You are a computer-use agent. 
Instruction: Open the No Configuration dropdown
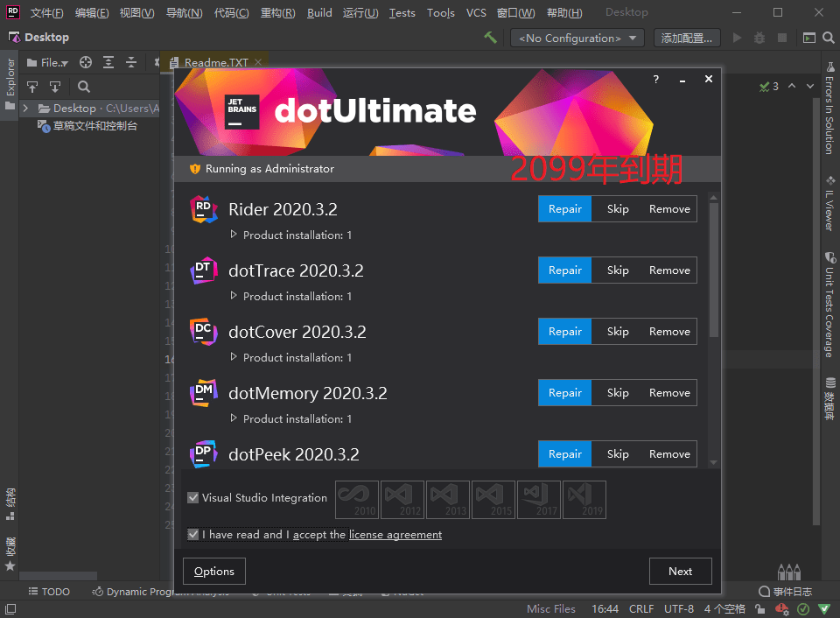point(577,38)
